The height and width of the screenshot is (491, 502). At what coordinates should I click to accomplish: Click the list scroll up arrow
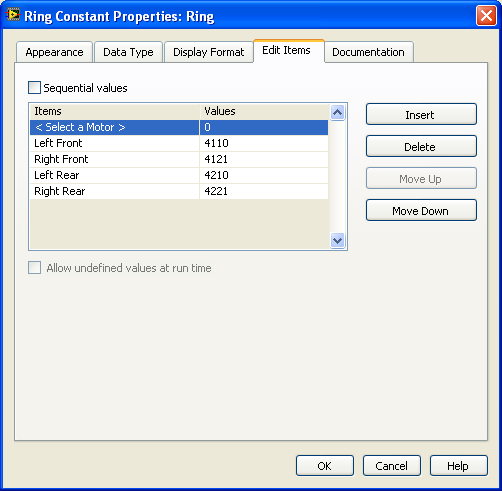coord(338,112)
